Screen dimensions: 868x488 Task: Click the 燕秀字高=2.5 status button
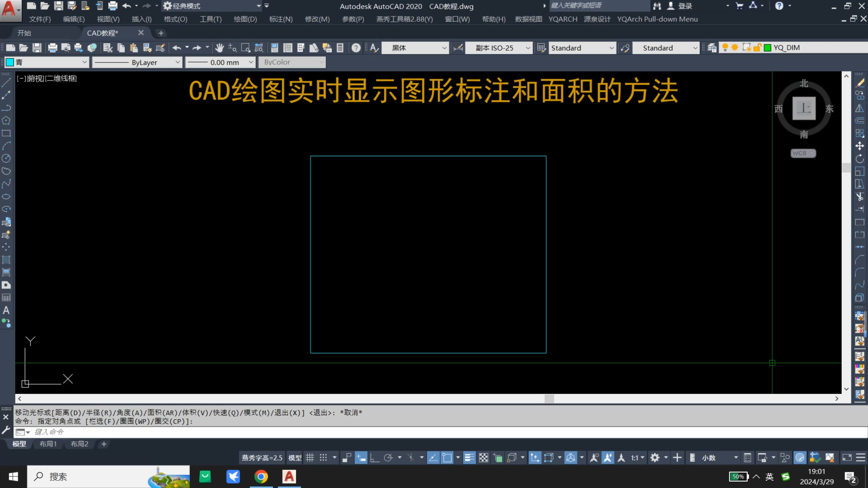point(262,458)
